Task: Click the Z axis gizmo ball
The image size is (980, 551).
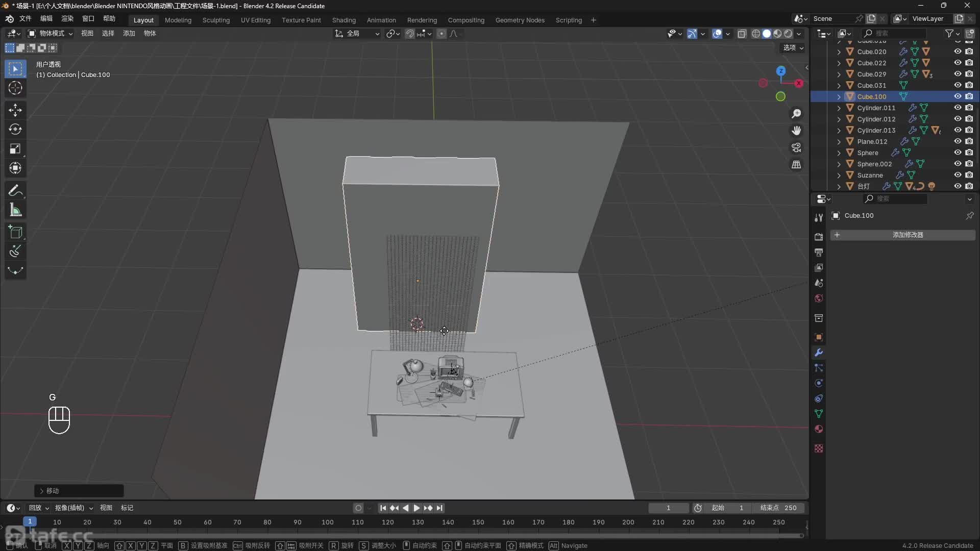Action: click(781, 71)
